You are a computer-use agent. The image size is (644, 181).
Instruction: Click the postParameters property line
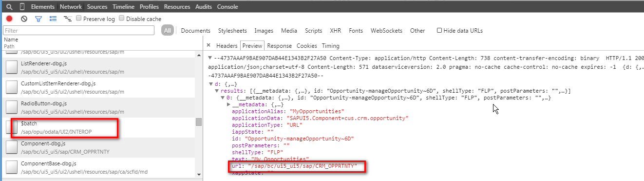pyautogui.click(x=261, y=146)
